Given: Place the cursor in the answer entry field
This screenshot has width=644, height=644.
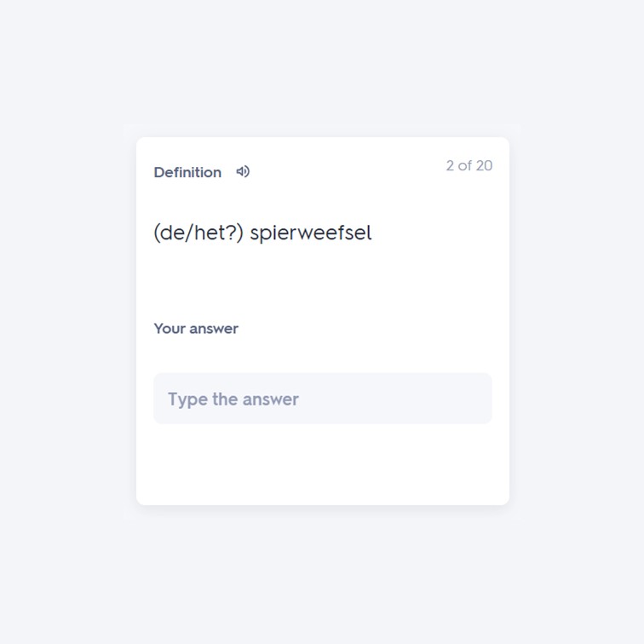Looking at the screenshot, I should 322,399.
